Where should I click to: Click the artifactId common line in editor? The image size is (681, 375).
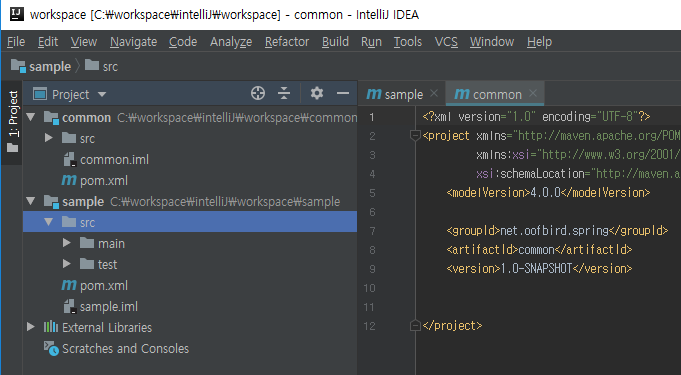pyautogui.click(x=539, y=249)
